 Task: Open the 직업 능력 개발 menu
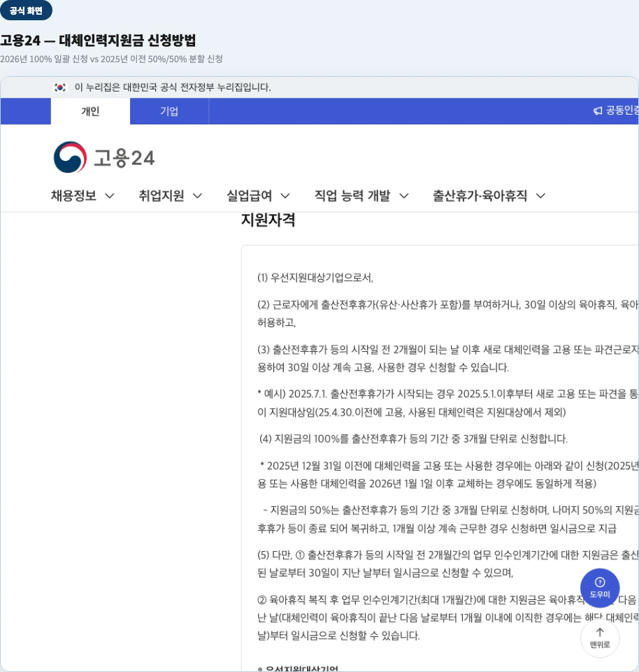pyautogui.click(x=361, y=196)
